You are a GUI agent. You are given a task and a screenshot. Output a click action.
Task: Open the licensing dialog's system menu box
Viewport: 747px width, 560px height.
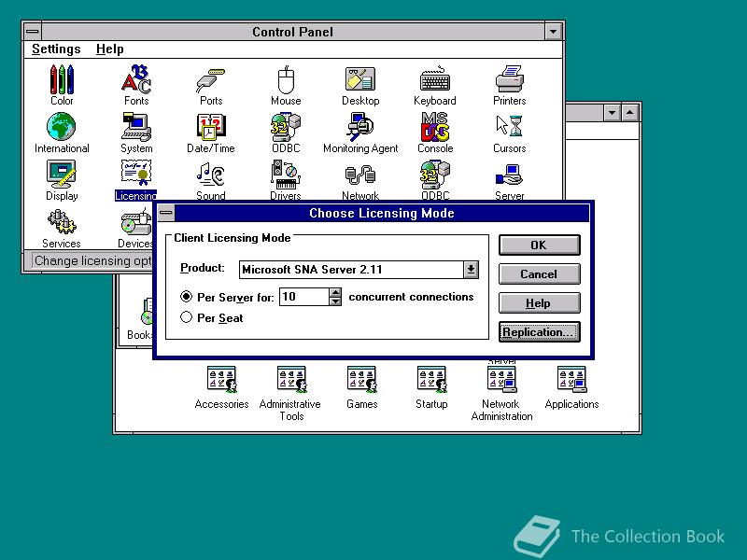pyautogui.click(x=166, y=213)
